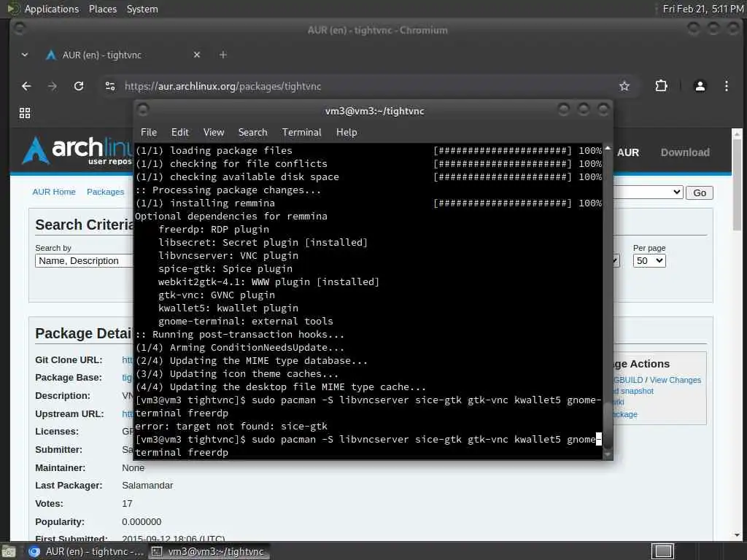Click 'Optional dependencies for remmina' line
This screenshot has height=560, width=747.
coord(231,216)
